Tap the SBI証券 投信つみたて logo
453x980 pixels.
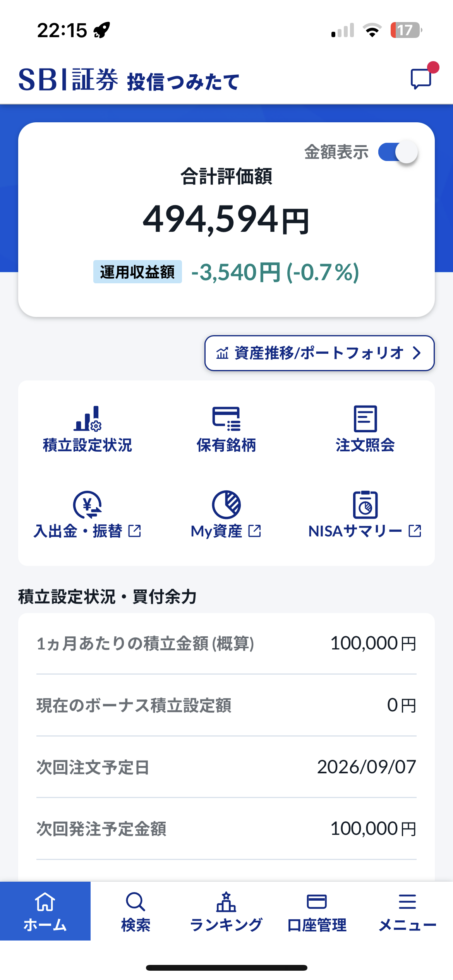[129, 80]
